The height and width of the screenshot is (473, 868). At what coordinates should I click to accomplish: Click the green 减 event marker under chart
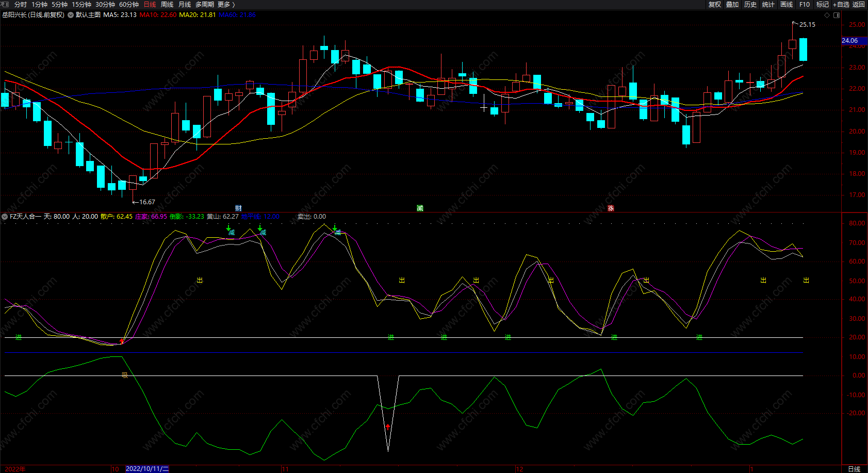click(x=420, y=208)
